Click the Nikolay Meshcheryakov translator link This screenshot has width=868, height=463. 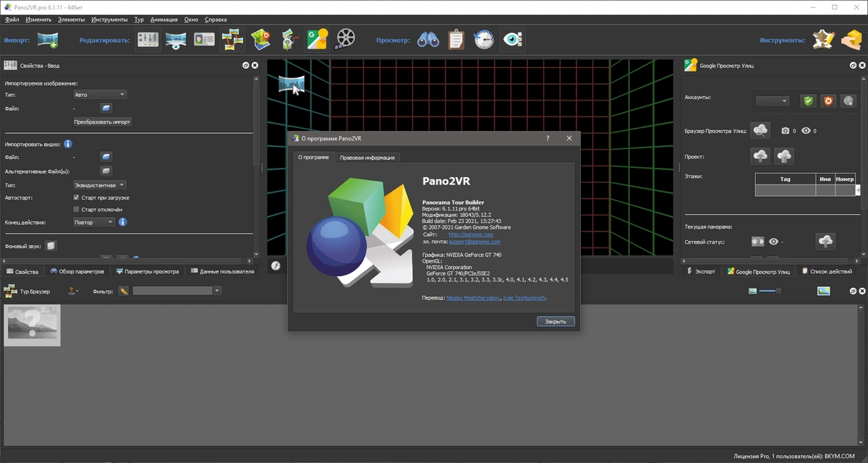tap(472, 297)
